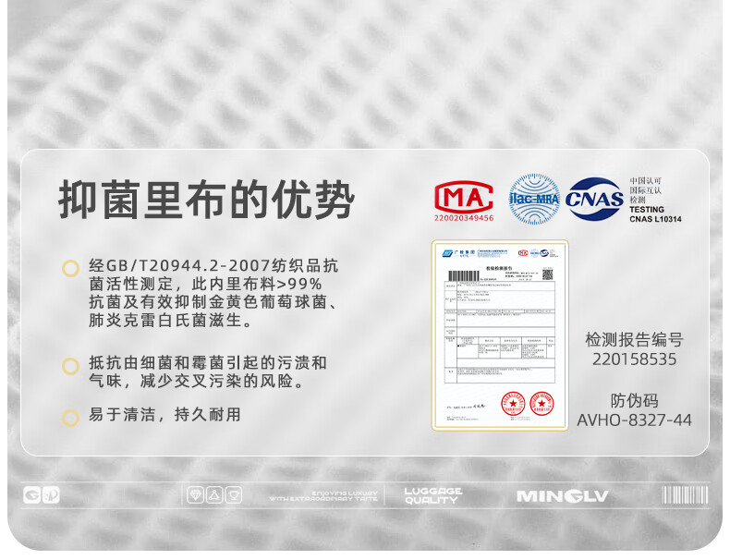This screenshot has height=560, width=730.
Task: Click the MINGLV brand logo
Action: point(563,496)
